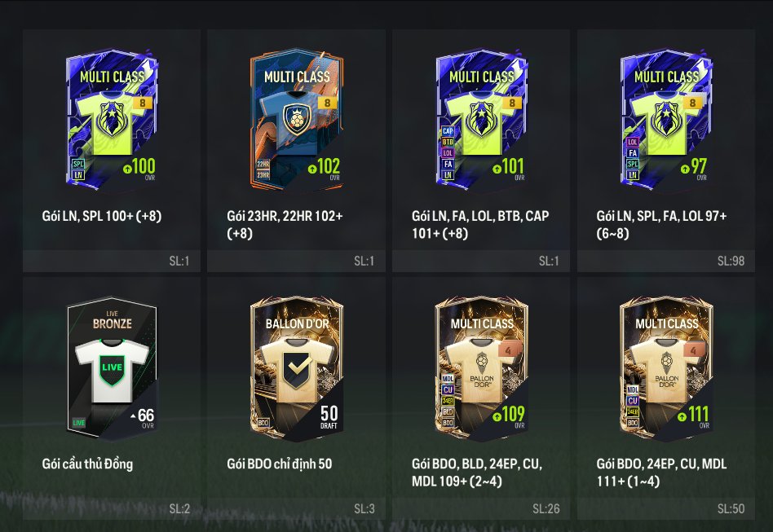Click the shield crest on the blue jersey
Screen dimensions: 773x532
coord(298,119)
